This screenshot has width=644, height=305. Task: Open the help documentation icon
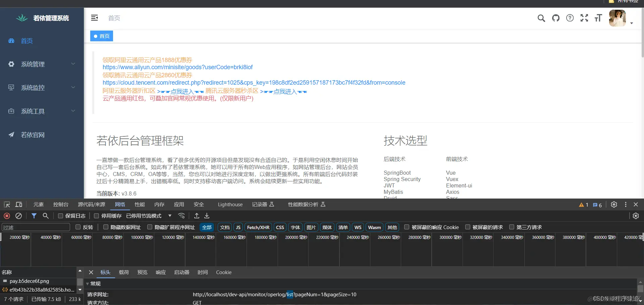[570, 18]
